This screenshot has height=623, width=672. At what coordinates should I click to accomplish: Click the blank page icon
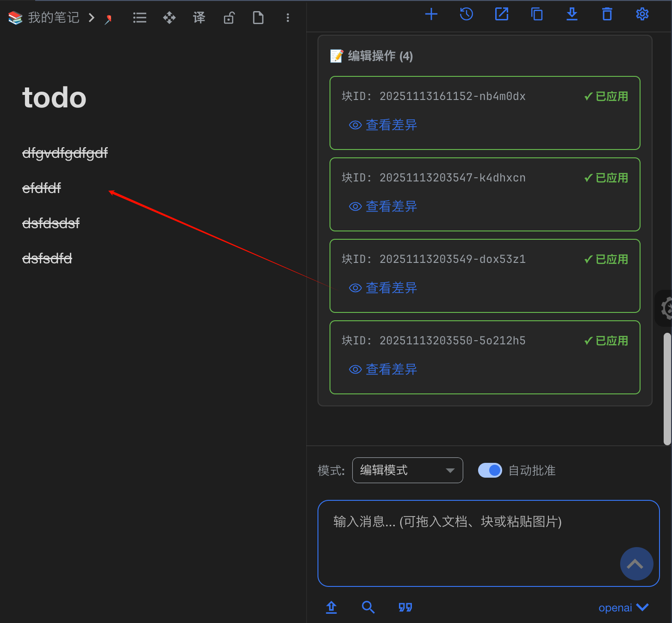[x=258, y=18]
